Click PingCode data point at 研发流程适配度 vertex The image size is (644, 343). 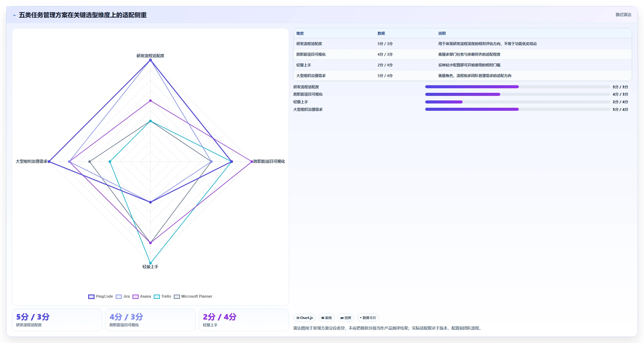(x=150, y=60)
